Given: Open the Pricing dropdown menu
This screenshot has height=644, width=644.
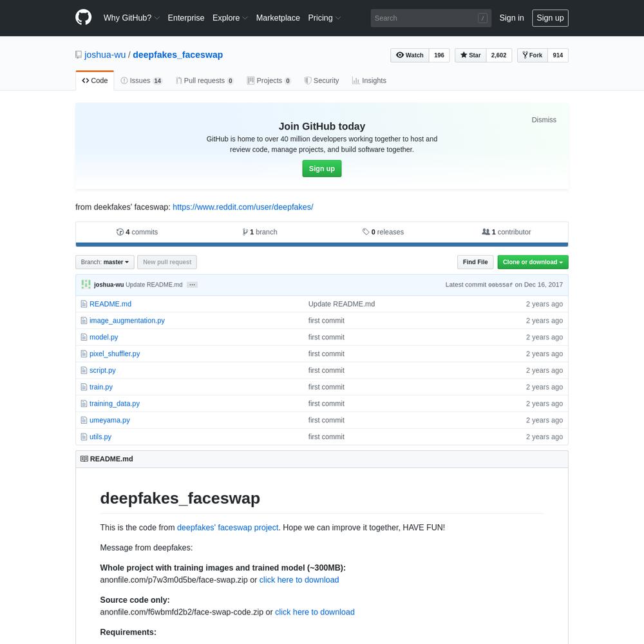Looking at the screenshot, I should [x=325, y=17].
